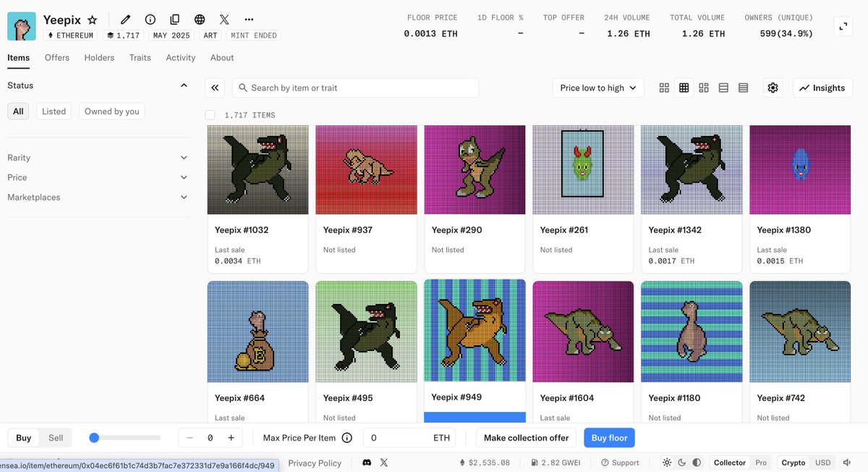The width and height of the screenshot is (868, 472).
Task: Focus the Search by item or trait field
Action: [x=355, y=88]
